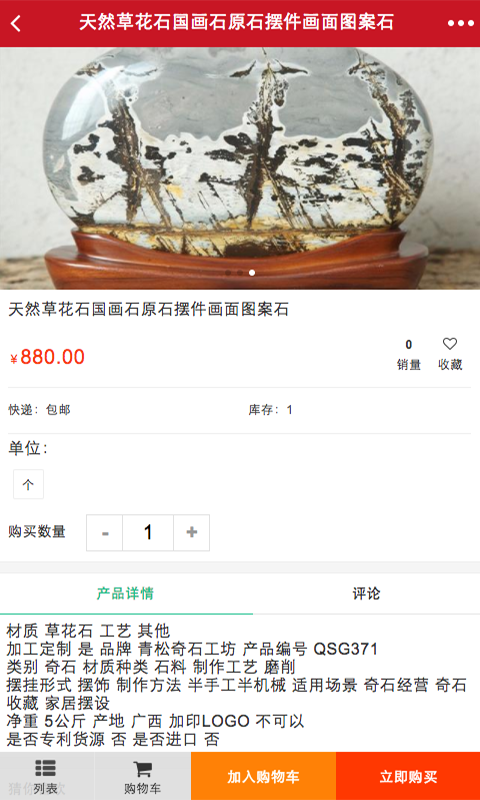Viewport: 480px width, 800px height.
Task: Open the stone product image
Action: 240,168
